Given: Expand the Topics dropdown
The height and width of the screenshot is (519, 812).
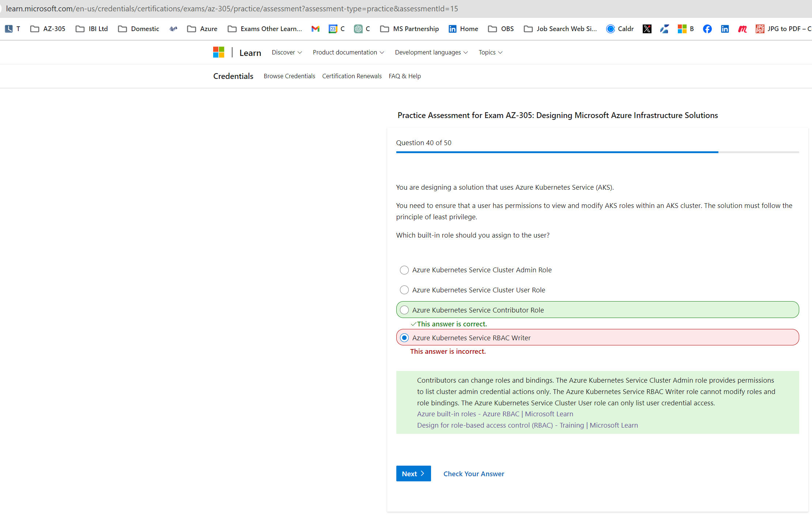Looking at the screenshot, I should pos(490,52).
